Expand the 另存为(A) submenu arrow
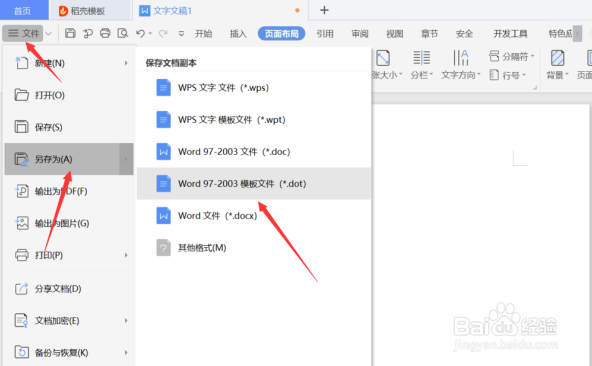 (126, 159)
